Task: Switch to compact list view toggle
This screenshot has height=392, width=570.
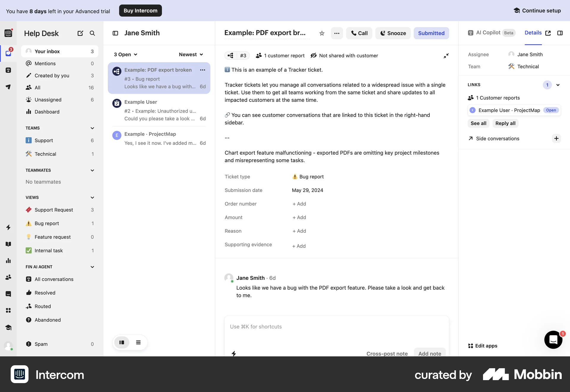Action: (138, 342)
